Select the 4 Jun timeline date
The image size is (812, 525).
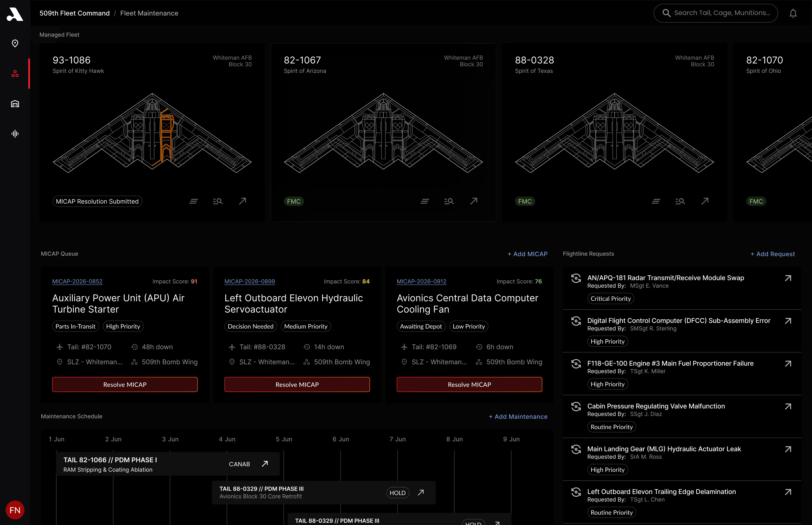click(x=227, y=439)
